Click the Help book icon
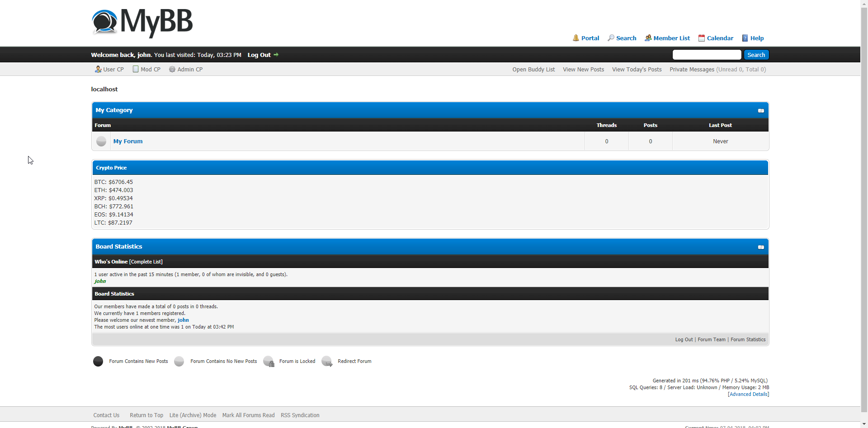The image size is (868, 428). click(745, 38)
